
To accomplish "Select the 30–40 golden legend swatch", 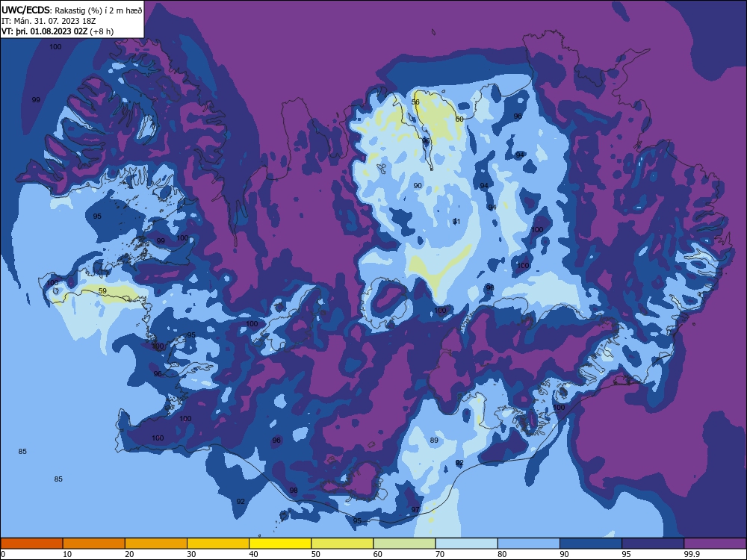I will tap(218, 544).
